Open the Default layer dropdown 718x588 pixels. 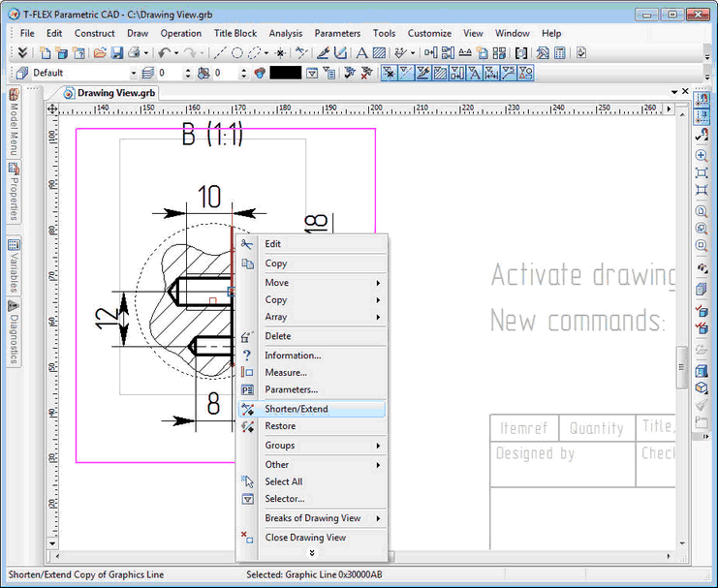(134, 73)
